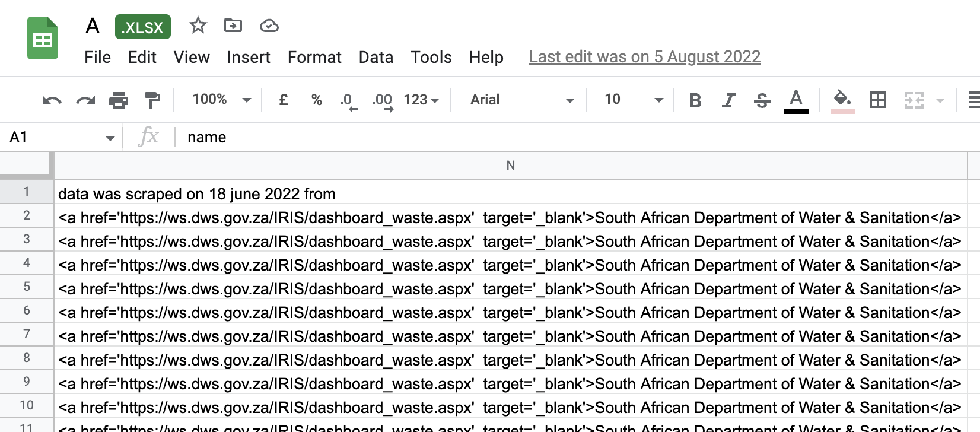This screenshot has height=432, width=980.
Task: Click the cell with scraped on 18 june 2022
Action: tap(511, 193)
